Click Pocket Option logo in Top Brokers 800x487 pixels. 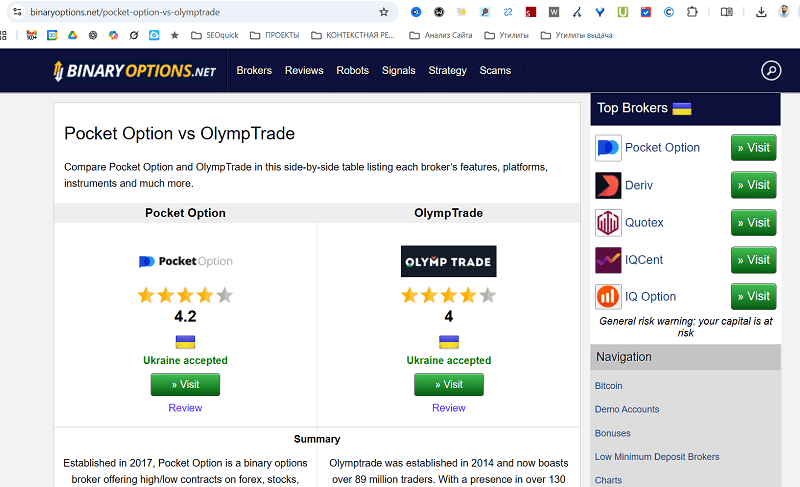[x=608, y=148]
